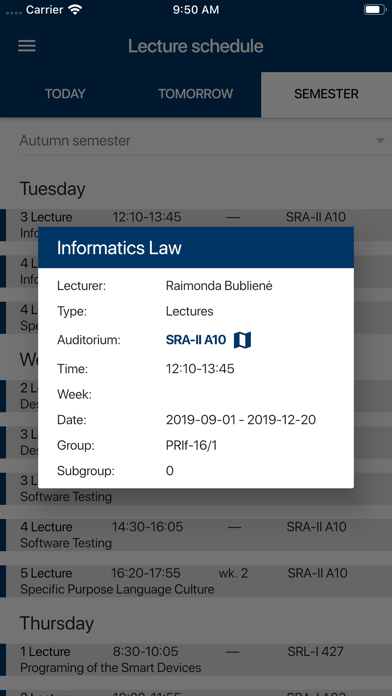
Task: Tap the Tuesday 12:10-13:45 lecture row
Action: point(196,218)
